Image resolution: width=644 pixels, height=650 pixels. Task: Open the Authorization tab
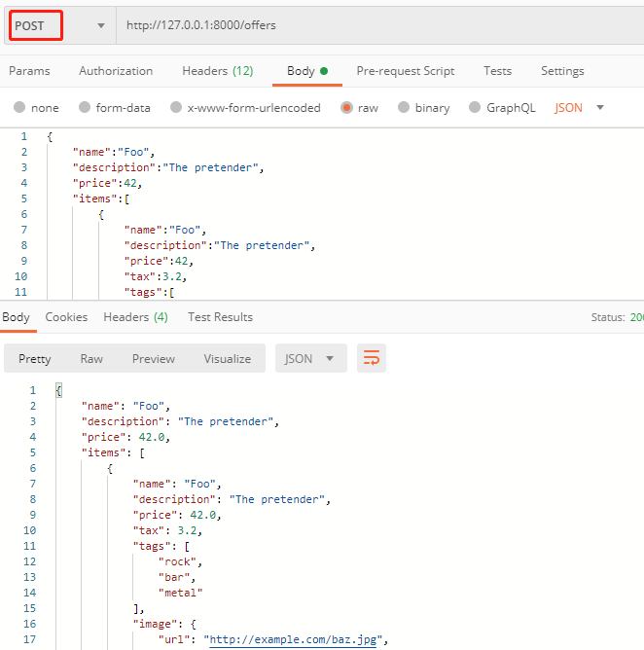coord(116,71)
